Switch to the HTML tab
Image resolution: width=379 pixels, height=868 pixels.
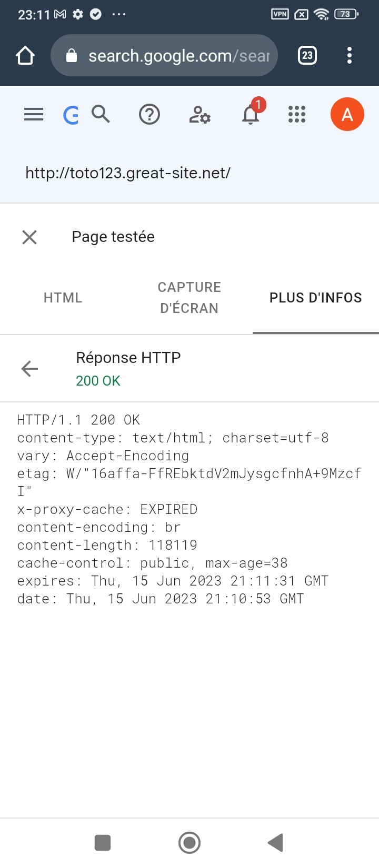click(63, 298)
